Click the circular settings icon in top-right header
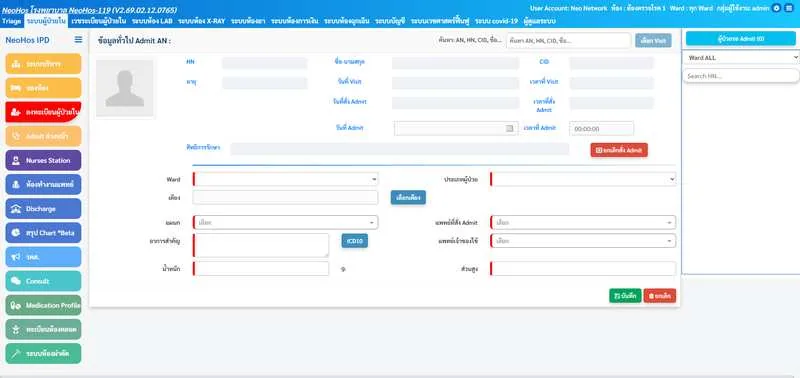 click(x=777, y=8)
